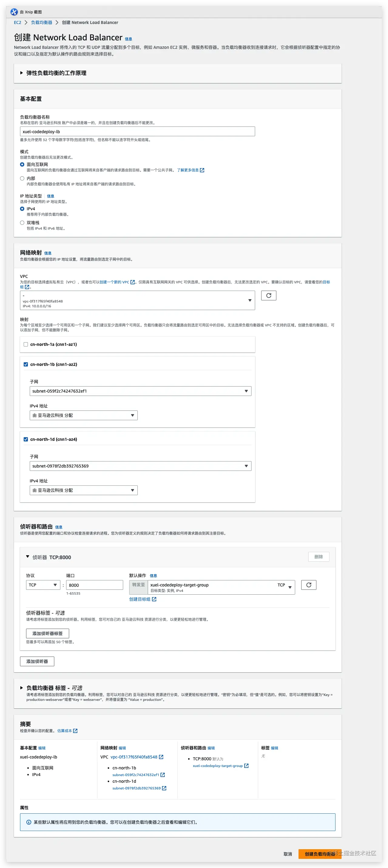Image resolution: width=388 pixels, height=868 pixels.
Task: Open the VPC selection dropdown
Action: (137, 300)
